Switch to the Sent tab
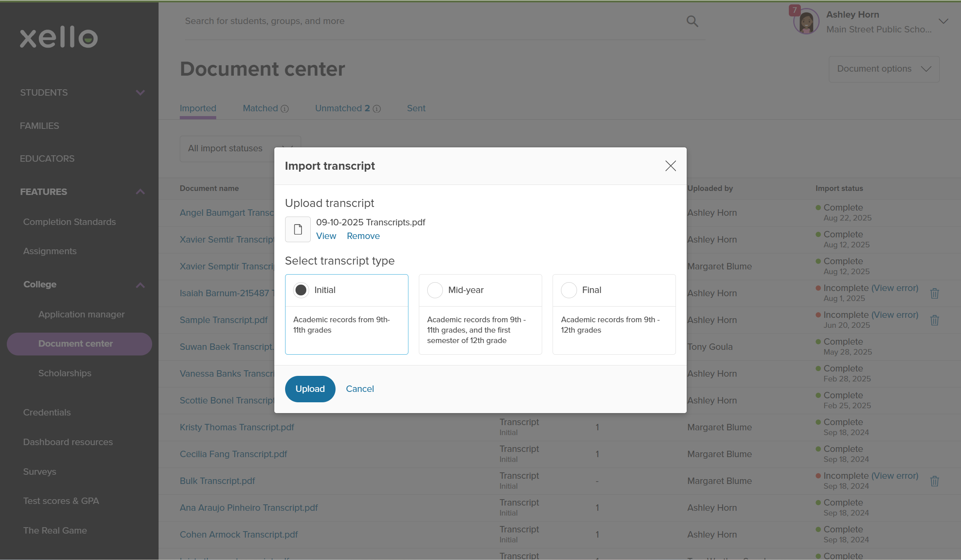The image size is (961, 560). (416, 108)
